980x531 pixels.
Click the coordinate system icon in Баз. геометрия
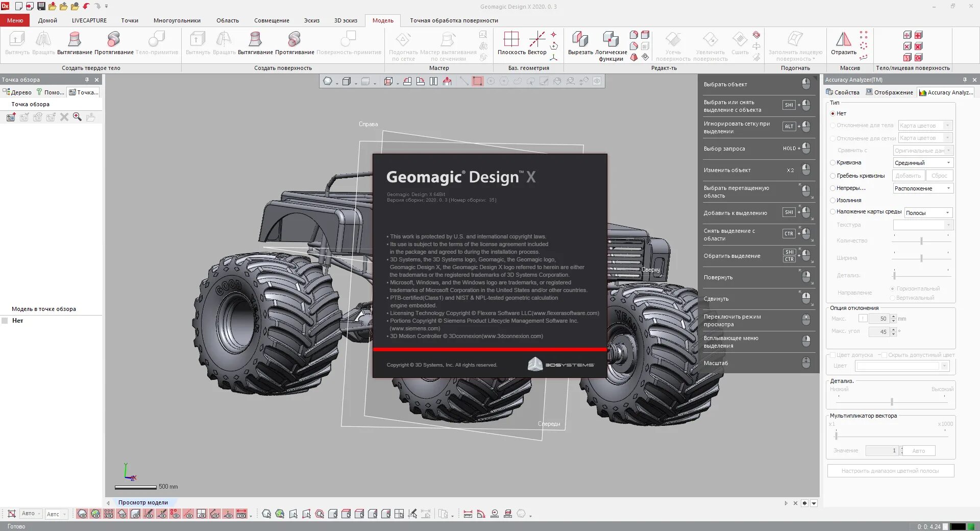[554, 57]
